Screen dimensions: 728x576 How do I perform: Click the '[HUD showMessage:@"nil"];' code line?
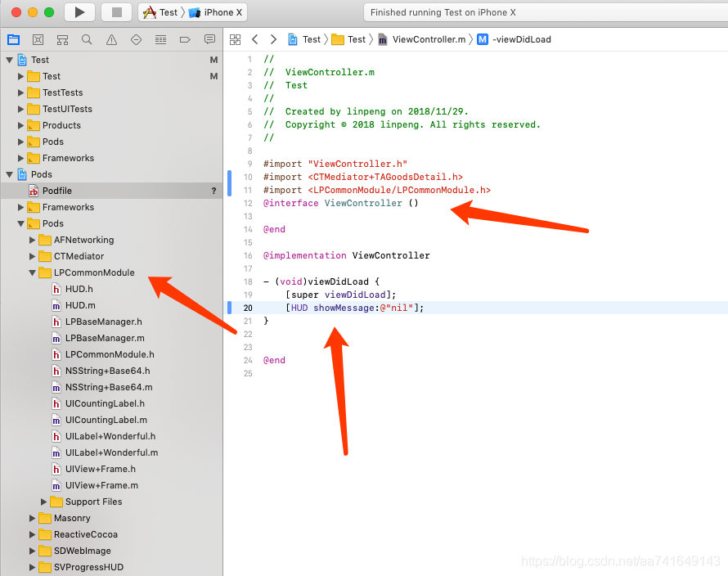[x=355, y=308]
